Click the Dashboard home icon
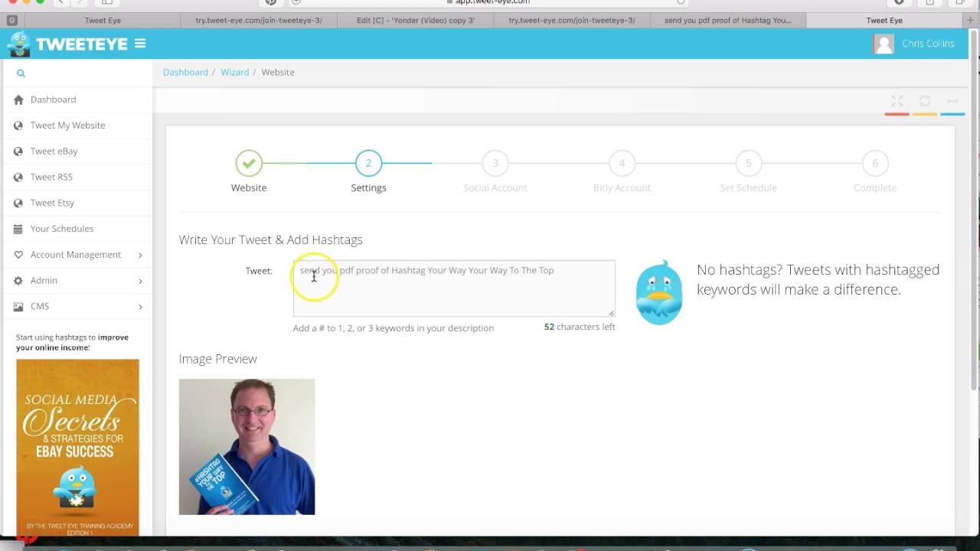 coord(18,99)
